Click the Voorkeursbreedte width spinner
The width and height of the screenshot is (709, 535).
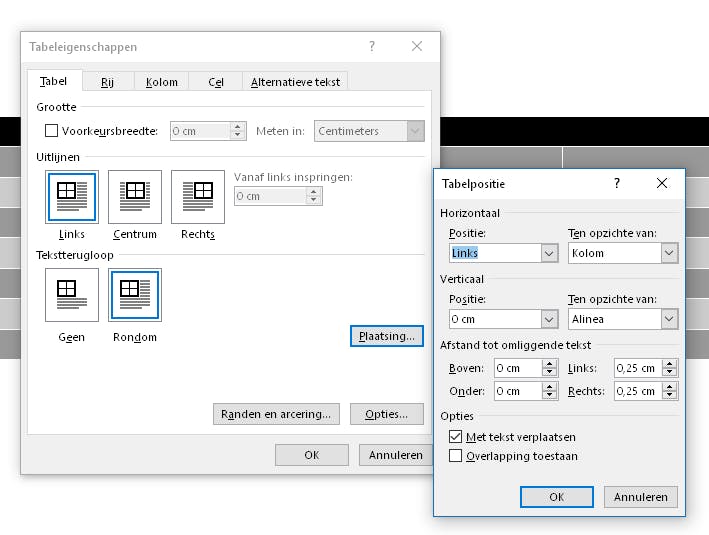[237, 131]
